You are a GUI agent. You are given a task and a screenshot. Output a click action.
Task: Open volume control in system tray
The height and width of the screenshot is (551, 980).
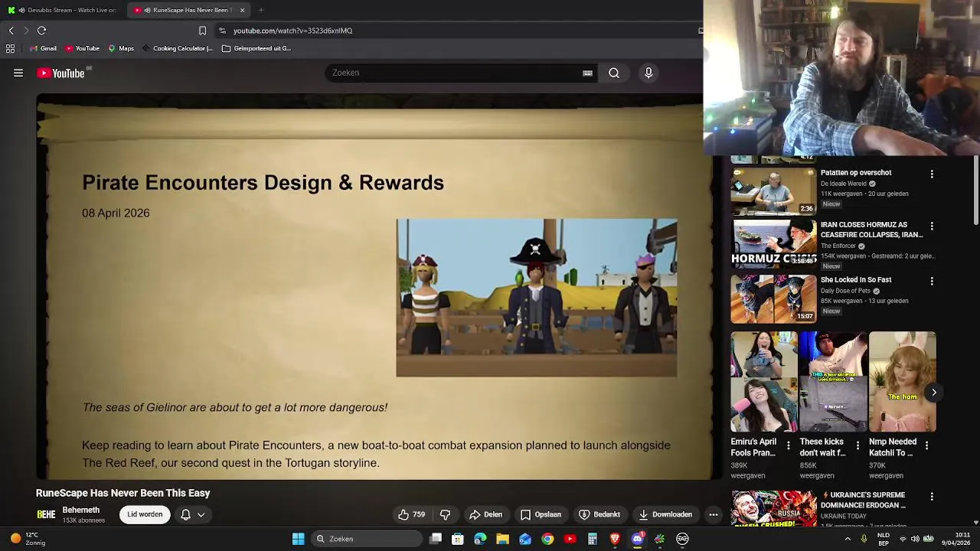coord(915,539)
